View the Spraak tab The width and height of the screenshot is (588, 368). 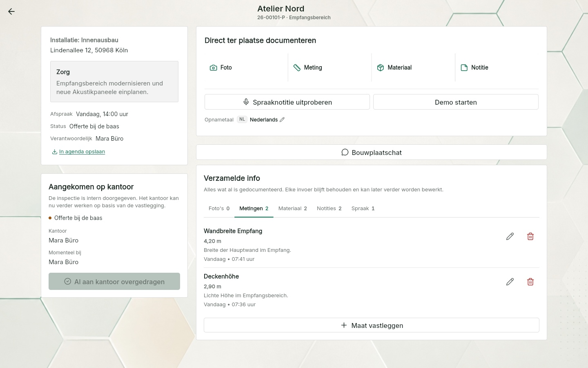[x=363, y=209]
